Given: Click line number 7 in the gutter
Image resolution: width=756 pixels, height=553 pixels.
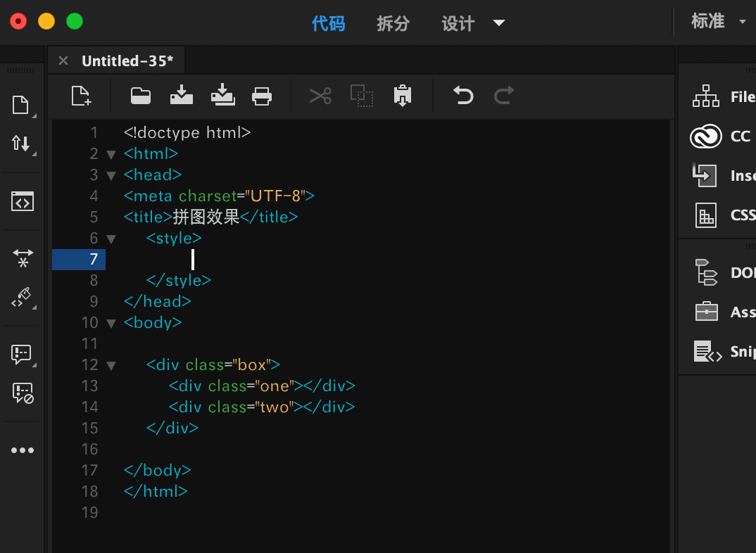Looking at the screenshot, I should pyautogui.click(x=94, y=259).
